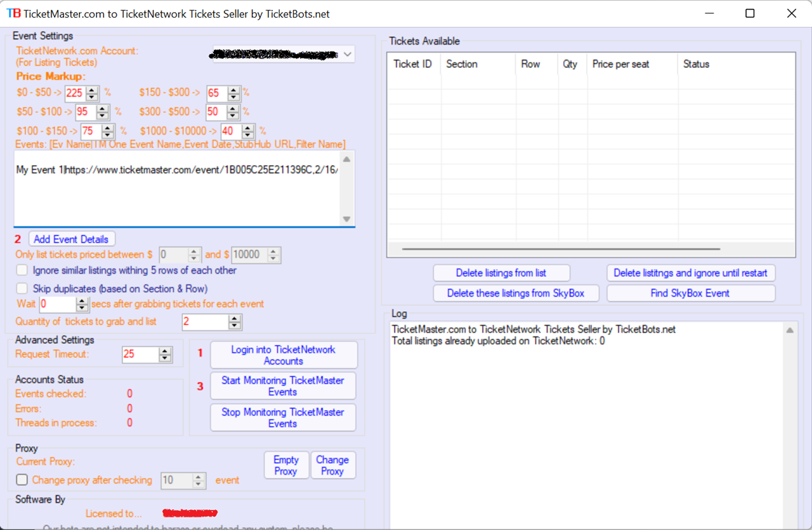Click the Wait seconds spinner arrows
Screen dimensions: 812x530
(83, 305)
